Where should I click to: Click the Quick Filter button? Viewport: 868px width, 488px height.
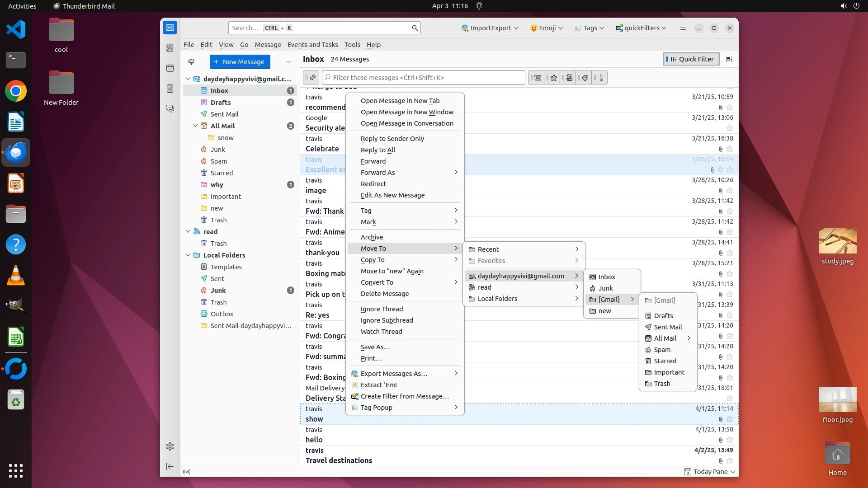(691, 59)
